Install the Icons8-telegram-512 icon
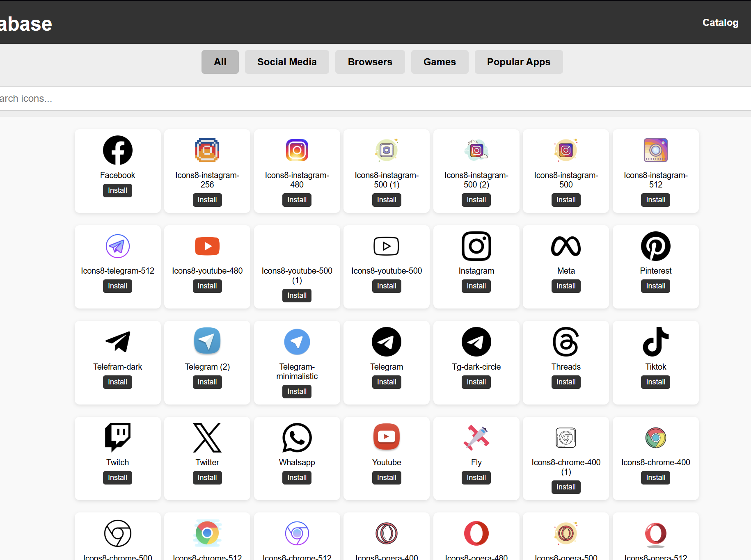This screenshot has height=560, width=751. [x=117, y=286]
